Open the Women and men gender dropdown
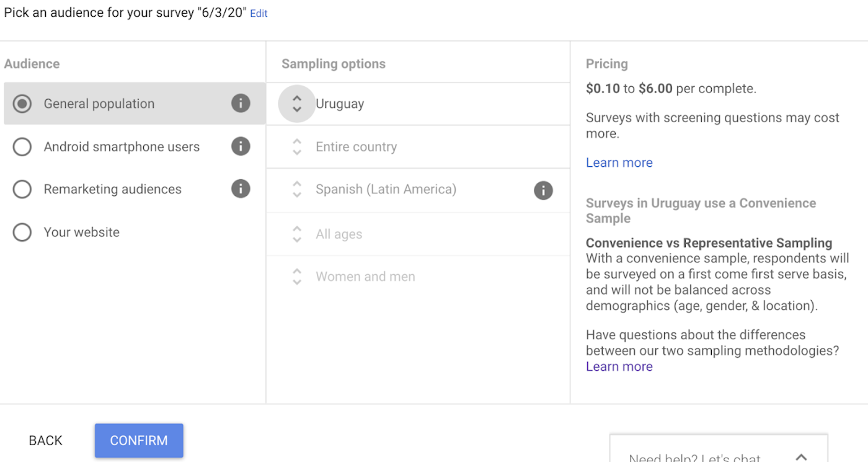868x462 pixels. [x=365, y=277]
